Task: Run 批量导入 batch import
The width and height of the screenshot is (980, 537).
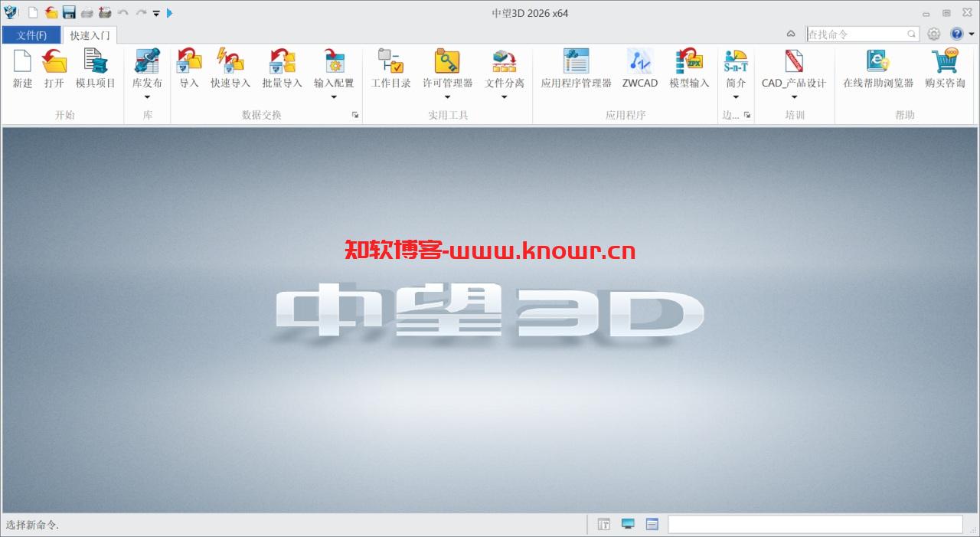Action: coord(283,69)
